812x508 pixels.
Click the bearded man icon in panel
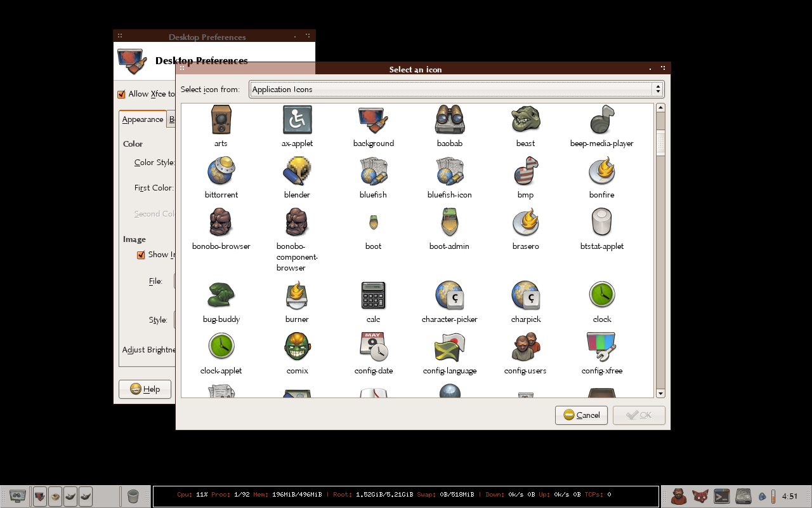[678, 496]
